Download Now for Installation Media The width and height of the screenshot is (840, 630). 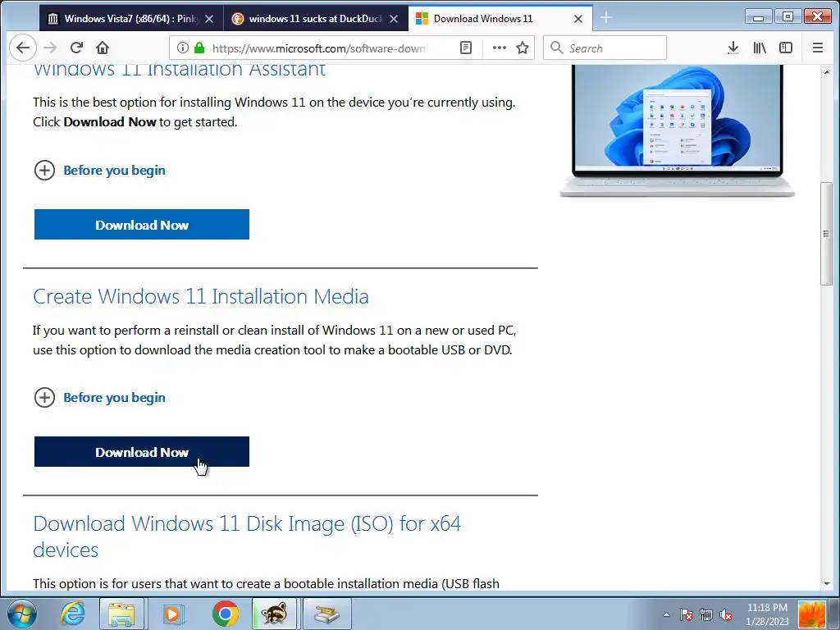click(142, 452)
